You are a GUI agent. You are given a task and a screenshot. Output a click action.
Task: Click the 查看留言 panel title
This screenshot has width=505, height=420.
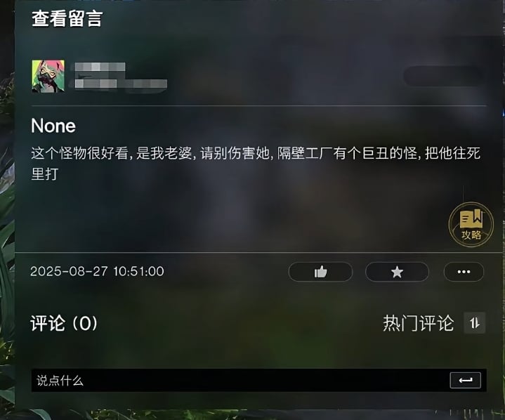67,18
